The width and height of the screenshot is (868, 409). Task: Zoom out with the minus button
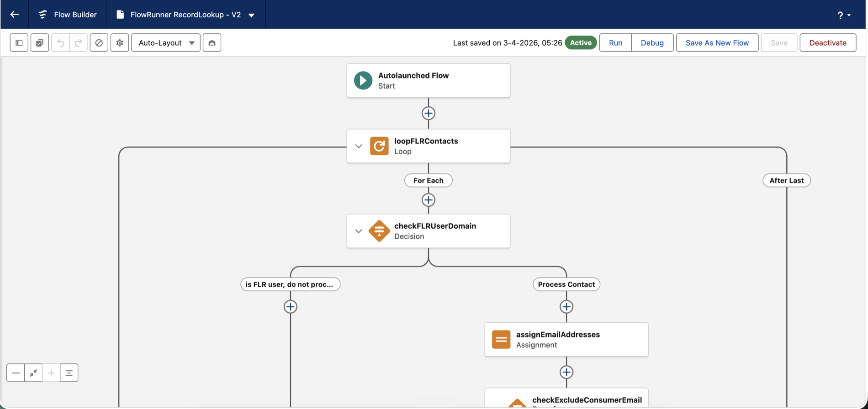(16, 373)
